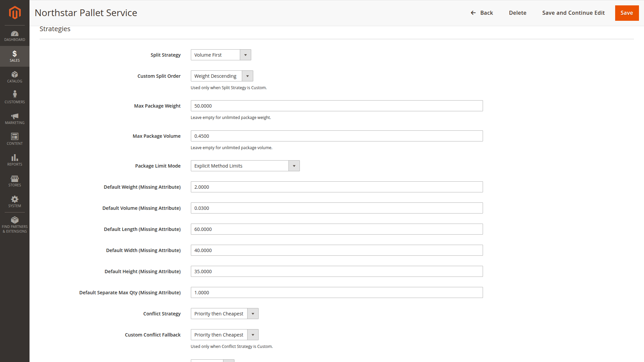
Task: Open the System sidebar menu
Action: click(15, 201)
